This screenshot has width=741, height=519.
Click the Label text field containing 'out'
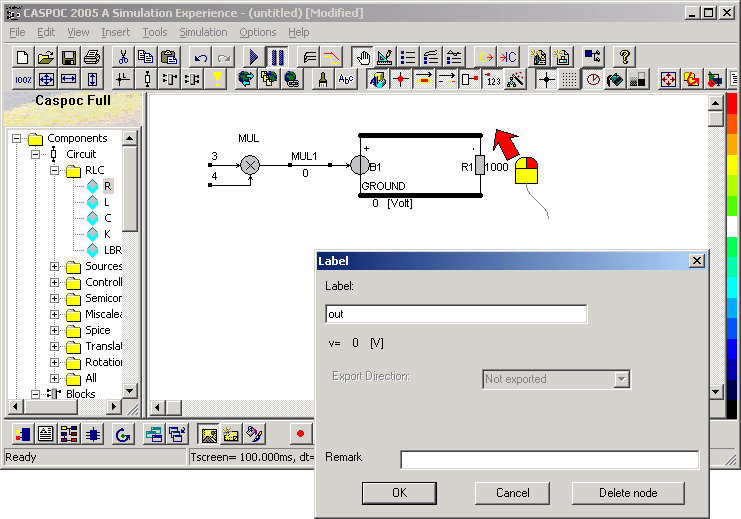(x=456, y=314)
